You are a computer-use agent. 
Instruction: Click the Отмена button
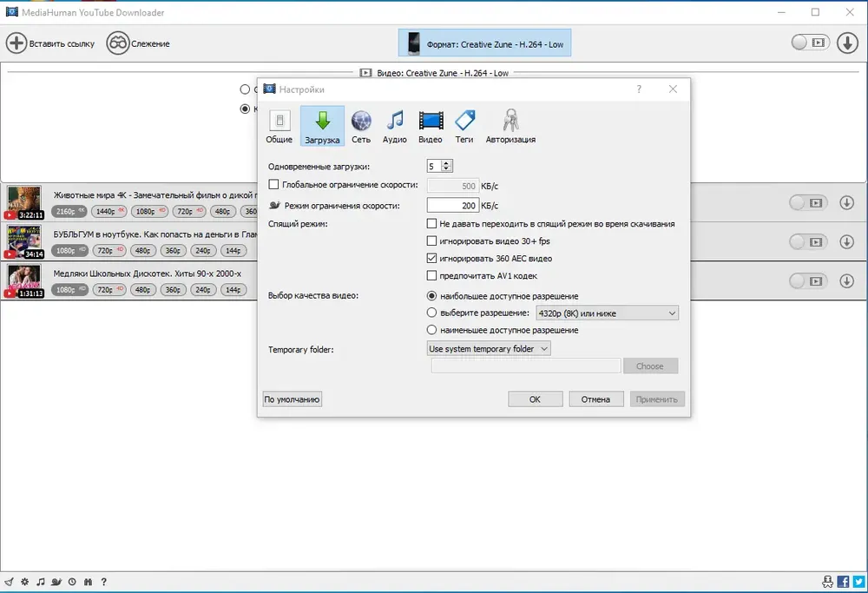[595, 399]
